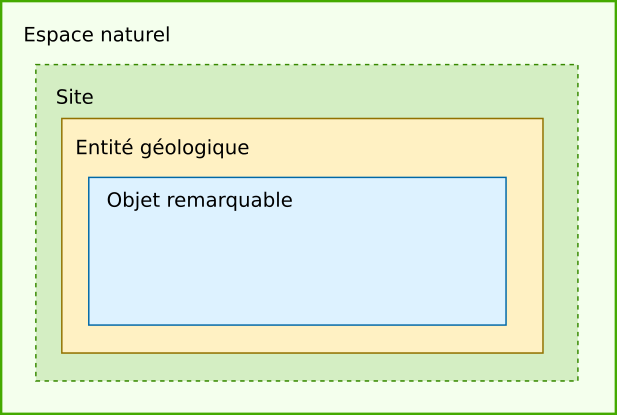
Task: Select the 'Site' text label
Action: [x=74, y=97]
